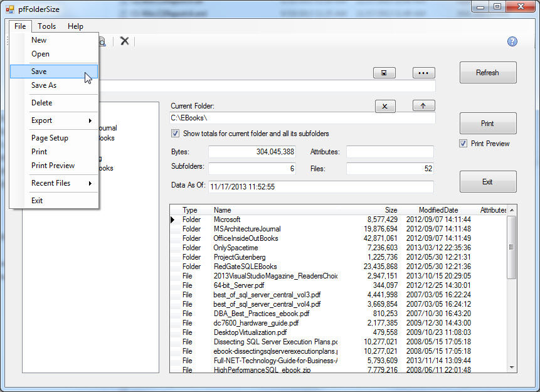Select DBA_Best_Practices_ebook.pdf

[339, 314]
